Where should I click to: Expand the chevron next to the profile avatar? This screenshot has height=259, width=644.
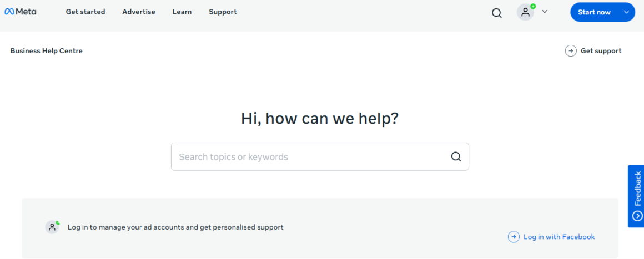545,12
